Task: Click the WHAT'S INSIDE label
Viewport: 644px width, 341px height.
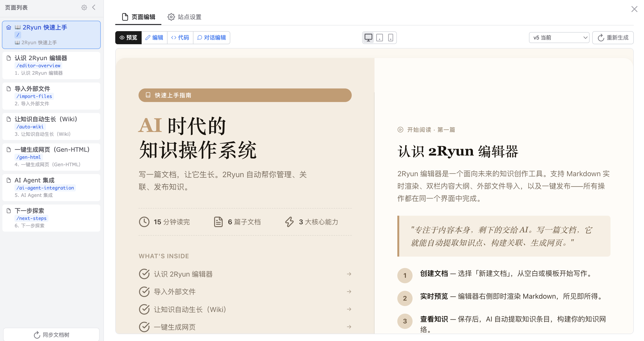Action: [x=164, y=256]
